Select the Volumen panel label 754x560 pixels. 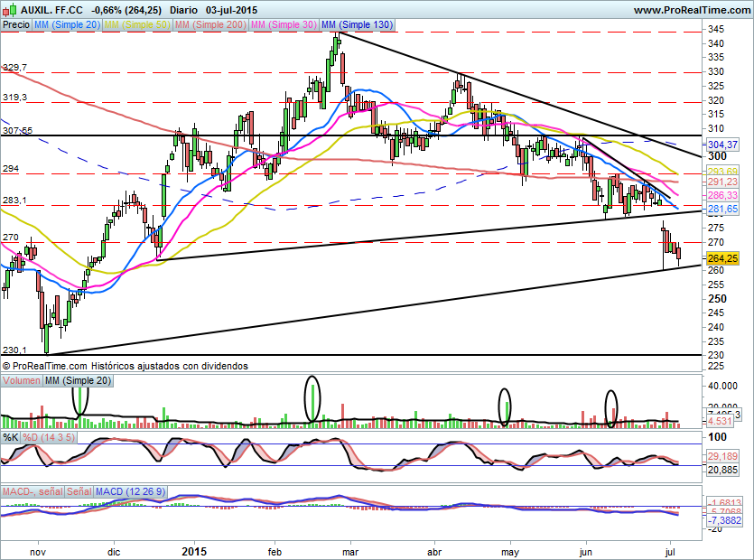pyautogui.click(x=22, y=381)
